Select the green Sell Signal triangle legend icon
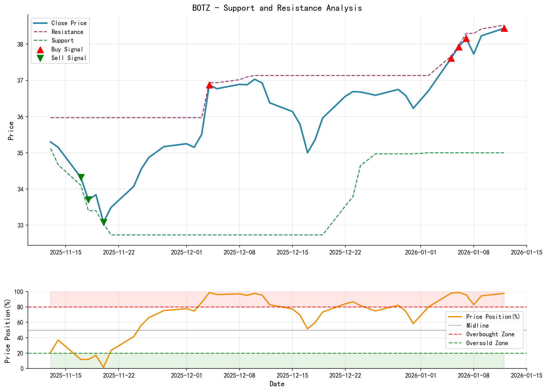Image resolution: width=547 pixels, height=392 pixels. point(40,58)
